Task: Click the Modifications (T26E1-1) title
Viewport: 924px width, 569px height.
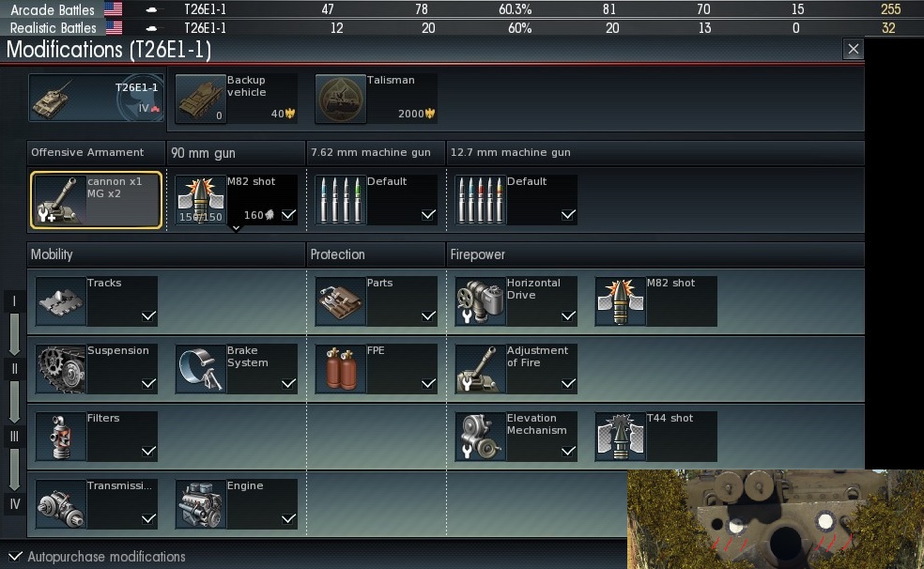Action: click(108, 50)
